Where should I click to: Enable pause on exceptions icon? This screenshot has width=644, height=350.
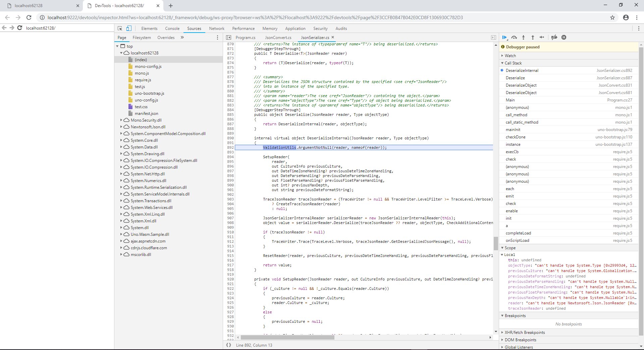(564, 37)
